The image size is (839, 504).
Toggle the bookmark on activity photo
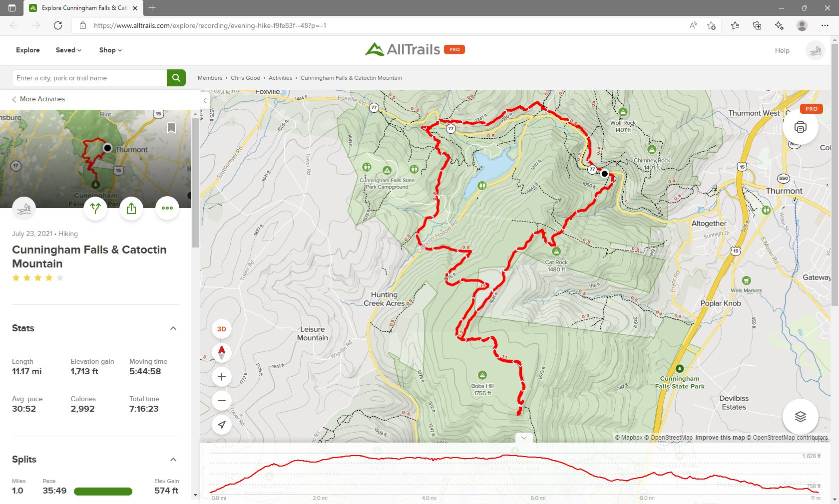pos(171,128)
